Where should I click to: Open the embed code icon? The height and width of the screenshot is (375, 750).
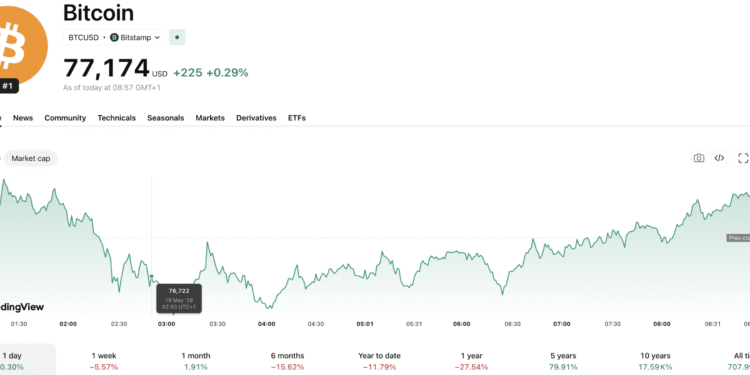pos(719,158)
